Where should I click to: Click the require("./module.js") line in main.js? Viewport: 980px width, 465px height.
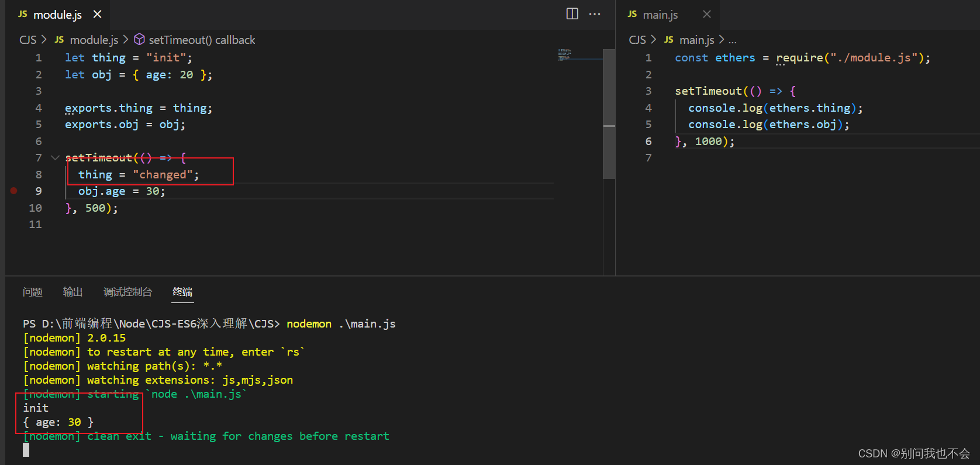coord(802,58)
